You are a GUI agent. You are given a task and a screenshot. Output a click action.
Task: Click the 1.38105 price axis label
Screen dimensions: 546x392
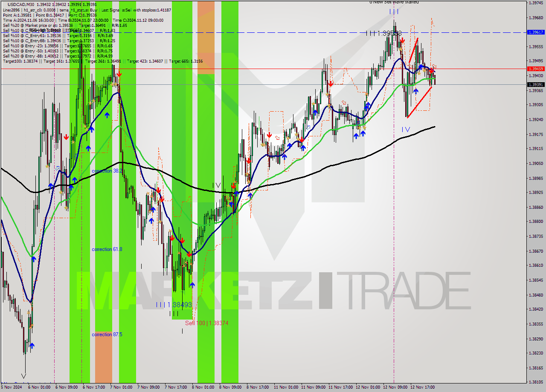[535, 382]
